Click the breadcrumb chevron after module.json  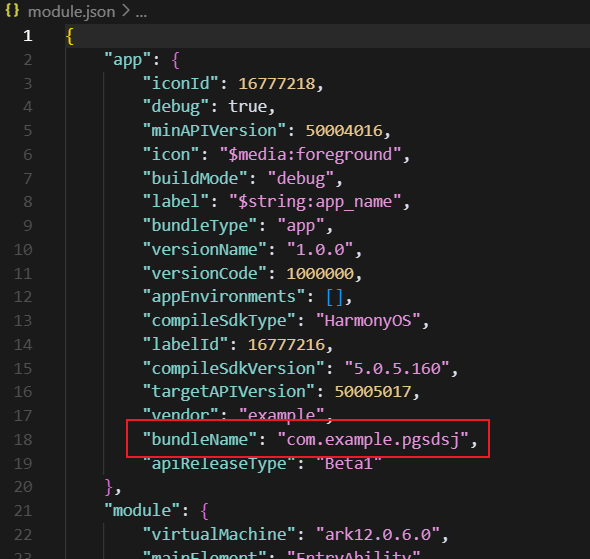point(126,11)
